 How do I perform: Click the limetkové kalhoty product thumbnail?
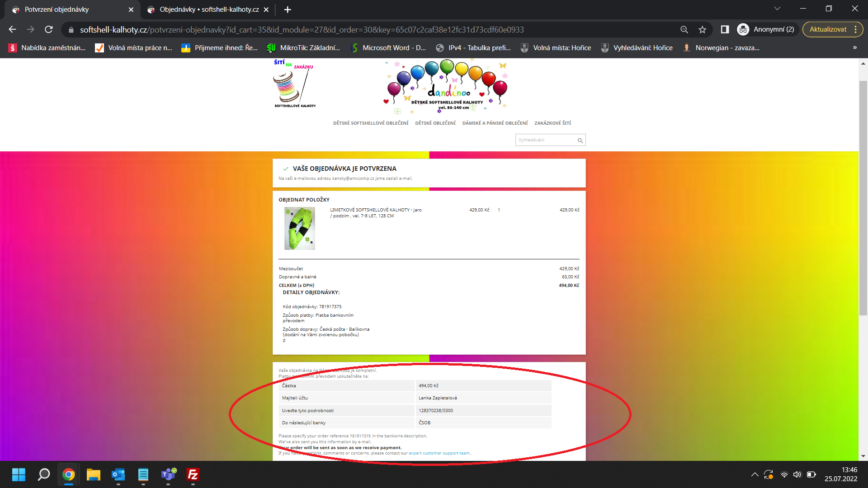pos(299,228)
